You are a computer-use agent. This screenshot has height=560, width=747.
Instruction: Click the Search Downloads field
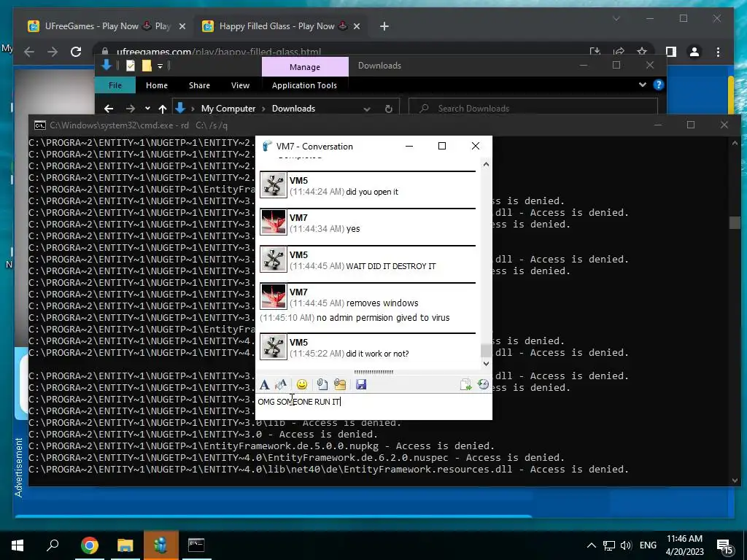(x=533, y=109)
